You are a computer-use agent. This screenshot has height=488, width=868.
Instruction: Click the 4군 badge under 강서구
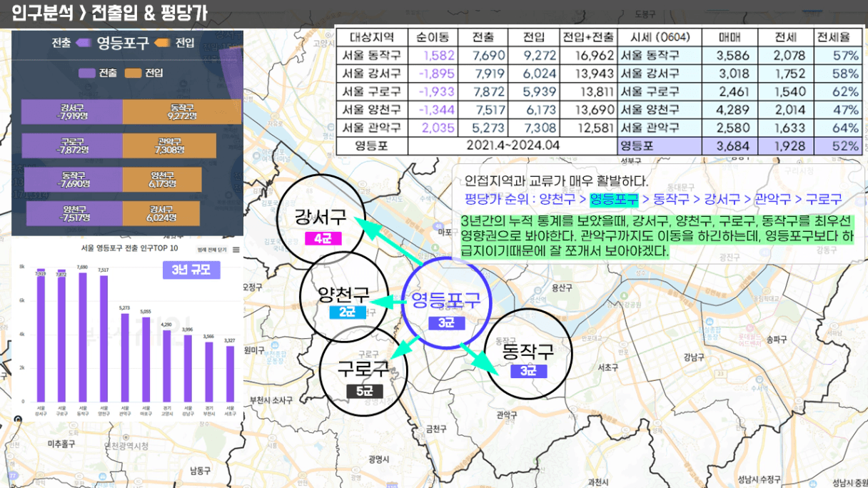click(323, 238)
